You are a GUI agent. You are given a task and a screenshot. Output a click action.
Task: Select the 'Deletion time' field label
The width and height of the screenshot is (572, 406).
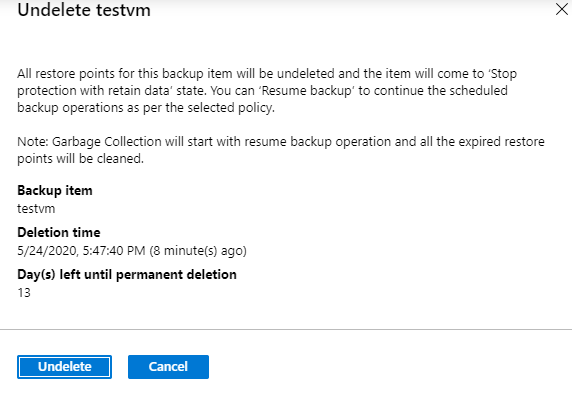pyautogui.click(x=59, y=232)
